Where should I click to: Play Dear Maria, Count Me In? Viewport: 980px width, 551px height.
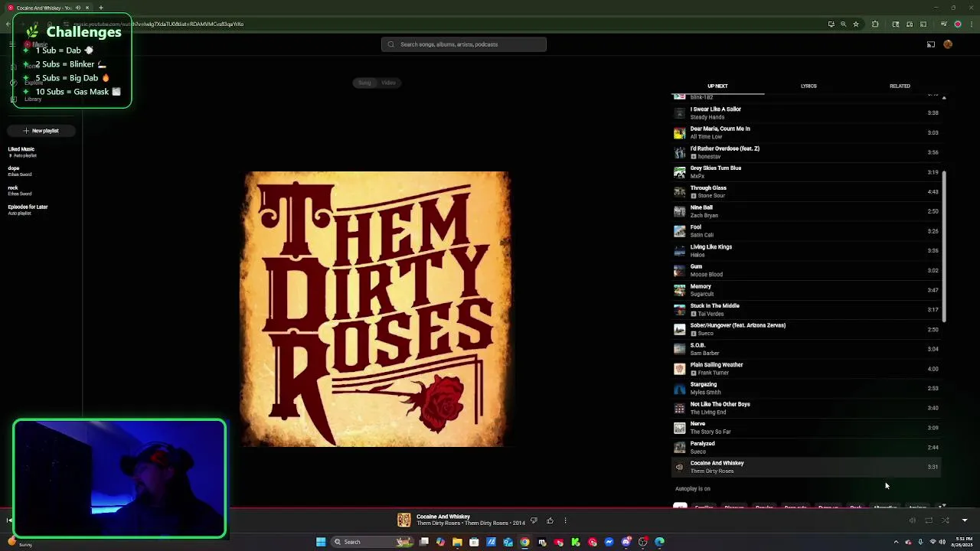click(805, 132)
